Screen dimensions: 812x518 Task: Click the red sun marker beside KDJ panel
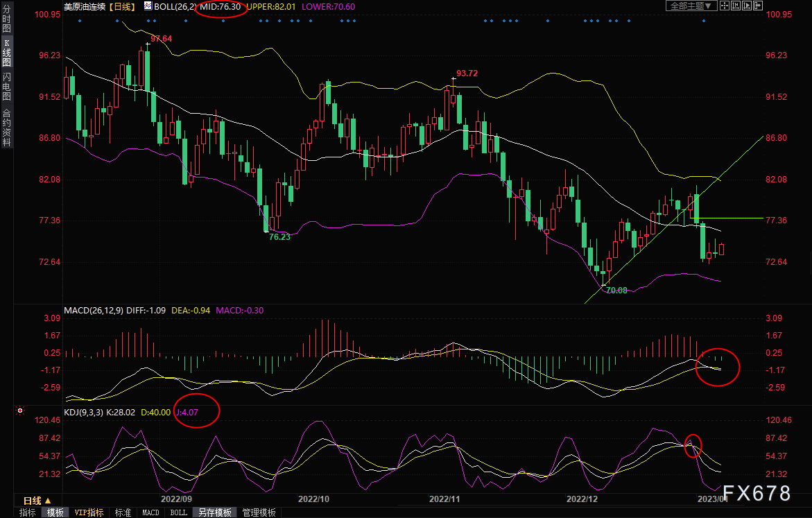coord(20,411)
